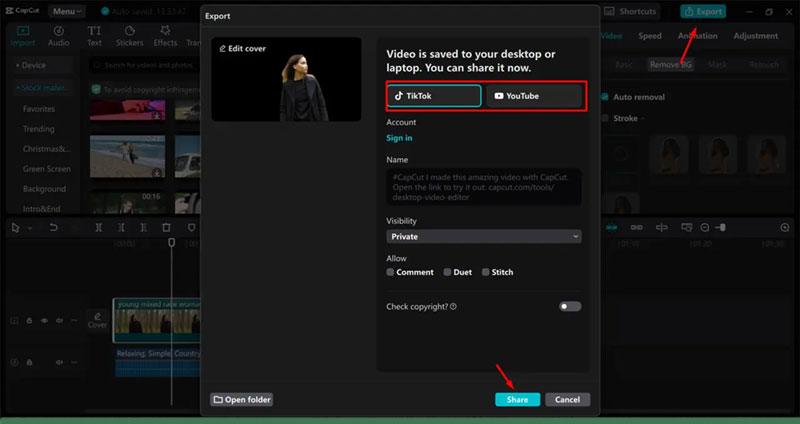Toggle the Check copyright switch

(569, 306)
